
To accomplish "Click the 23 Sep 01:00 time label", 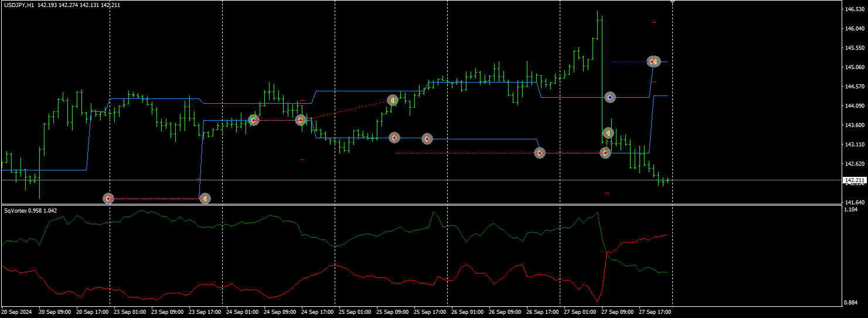I will click(x=130, y=312).
